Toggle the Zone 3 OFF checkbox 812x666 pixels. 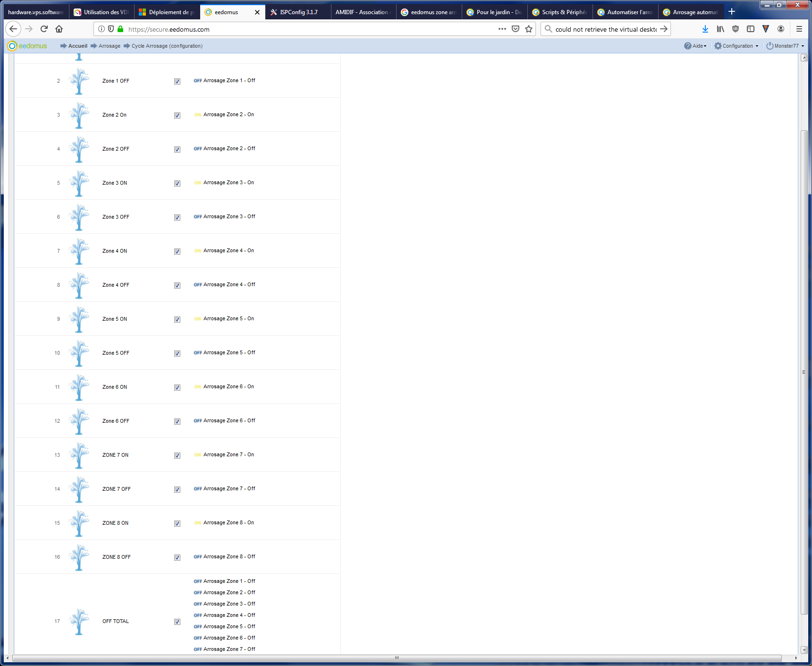(177, 217)
